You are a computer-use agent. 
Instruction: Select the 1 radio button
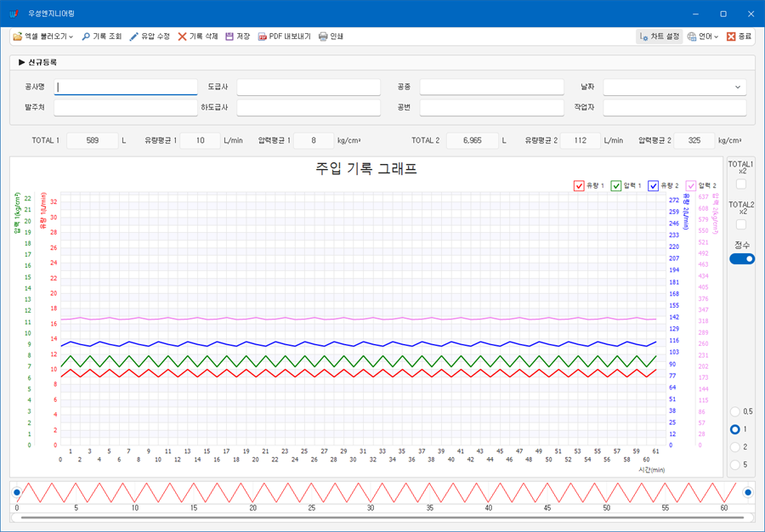tap(734, 430)
